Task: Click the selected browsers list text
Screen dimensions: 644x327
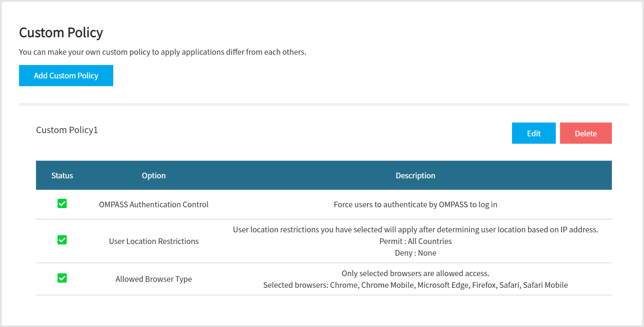Action: click(415, 285)
